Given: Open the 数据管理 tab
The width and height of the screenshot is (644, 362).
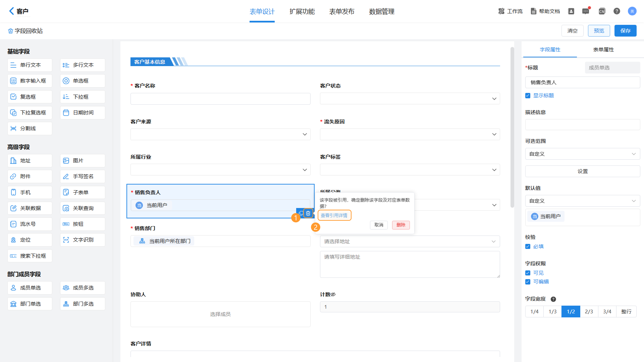Looking at the screenshot, I should pos(382,12).
